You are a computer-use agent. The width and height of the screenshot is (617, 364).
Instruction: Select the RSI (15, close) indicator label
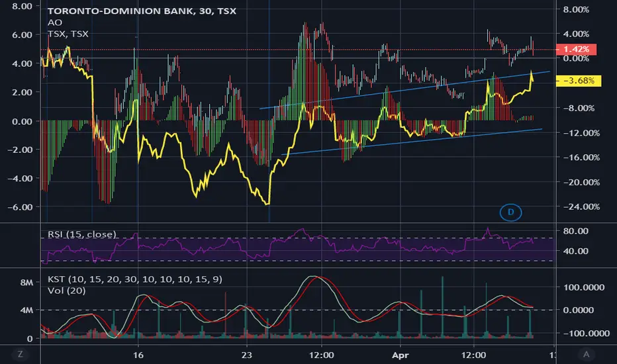click(x=82, y=234)
